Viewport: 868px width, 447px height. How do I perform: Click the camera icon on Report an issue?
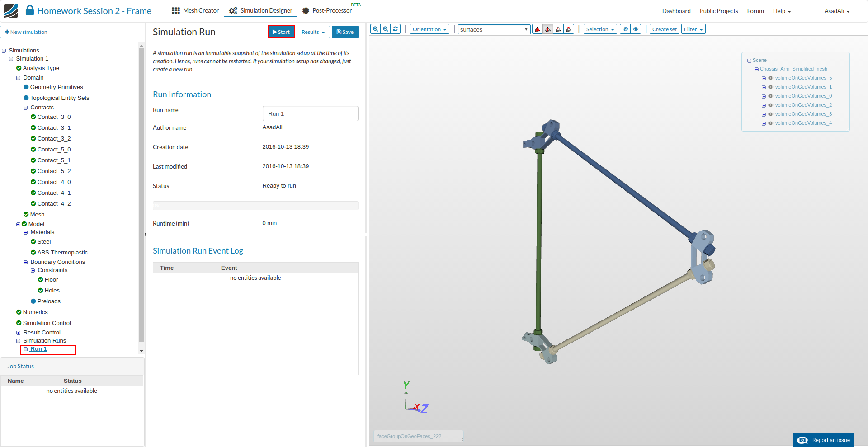(x=802, y=440)
